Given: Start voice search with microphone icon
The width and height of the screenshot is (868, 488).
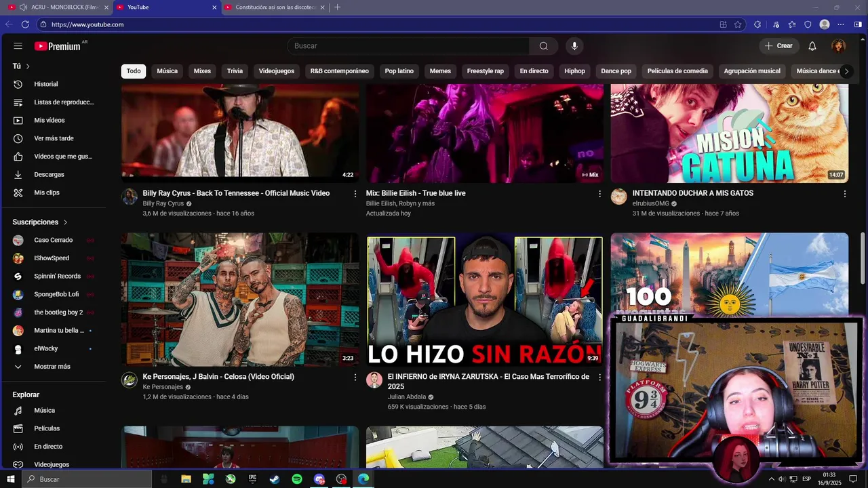Looking at the screenshot, I should (574, 46).
